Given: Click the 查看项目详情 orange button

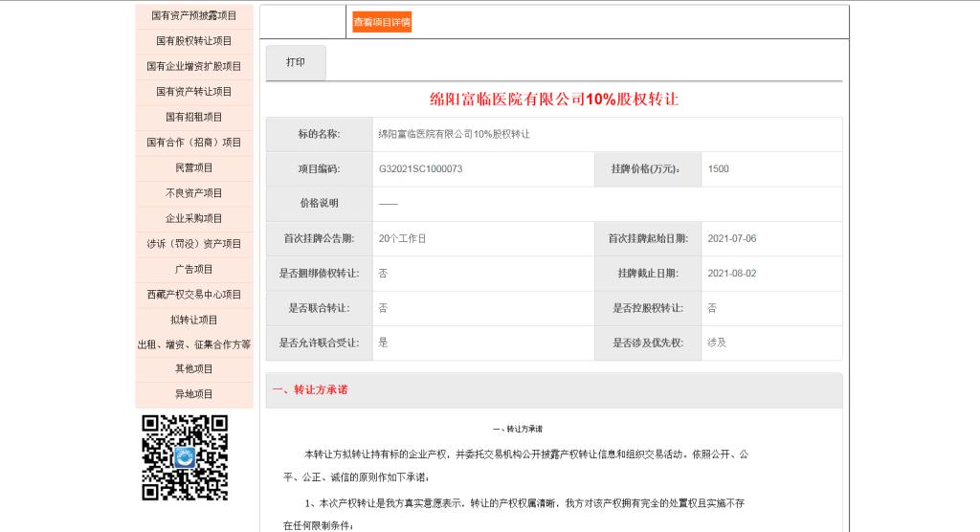Looking at the screenshot, I should click(x=382, y=22).
